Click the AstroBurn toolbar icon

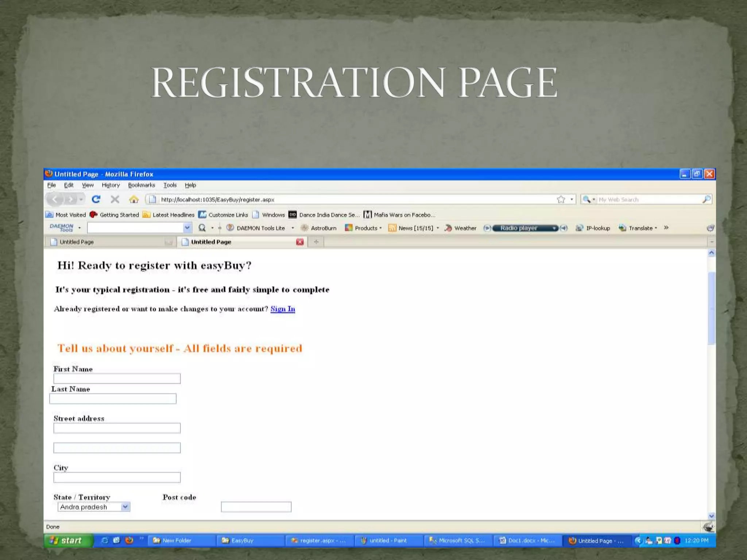pos(305,228)
